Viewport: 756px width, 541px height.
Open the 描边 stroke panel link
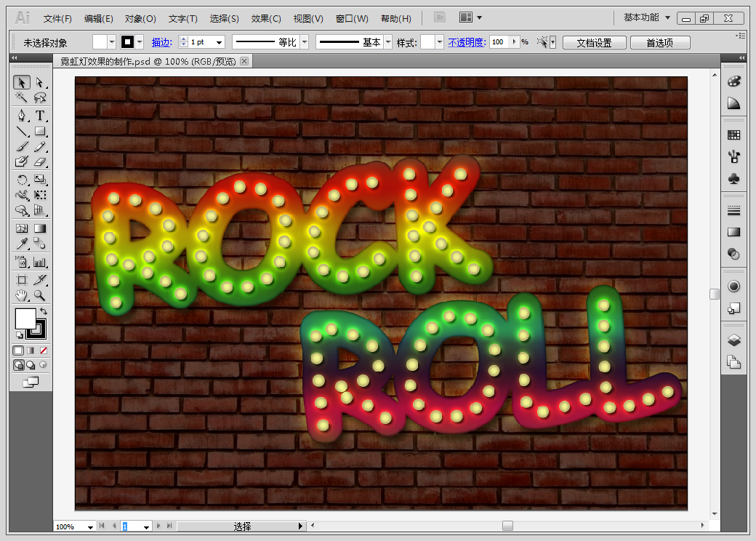162,43
